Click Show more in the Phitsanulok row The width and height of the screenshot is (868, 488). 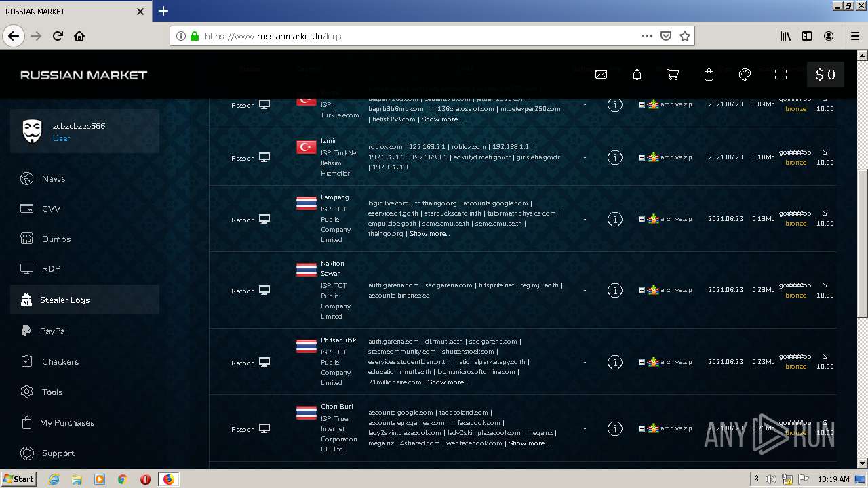point(448,382)
